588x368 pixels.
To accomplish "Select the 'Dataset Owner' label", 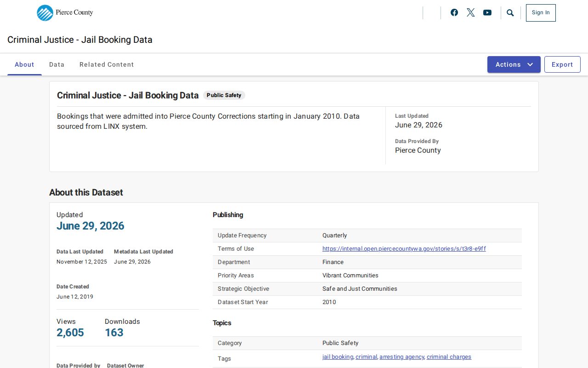I will click(125, 366).
